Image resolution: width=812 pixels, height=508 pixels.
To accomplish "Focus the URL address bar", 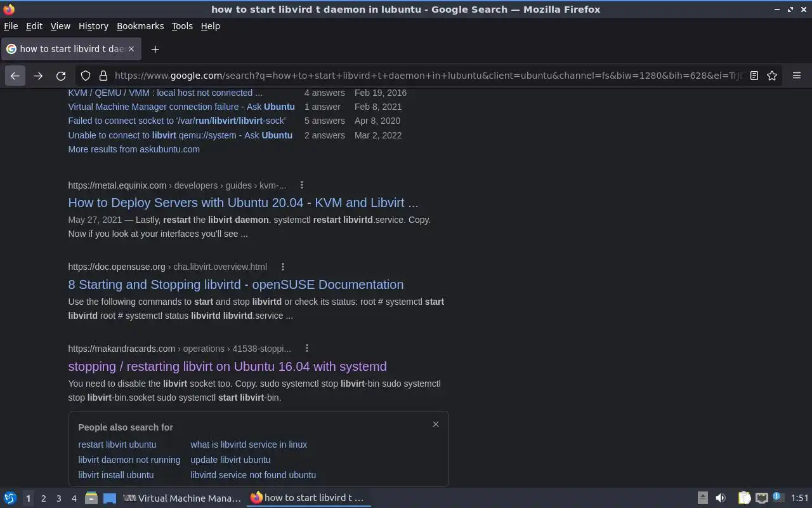I will point(428,76).
